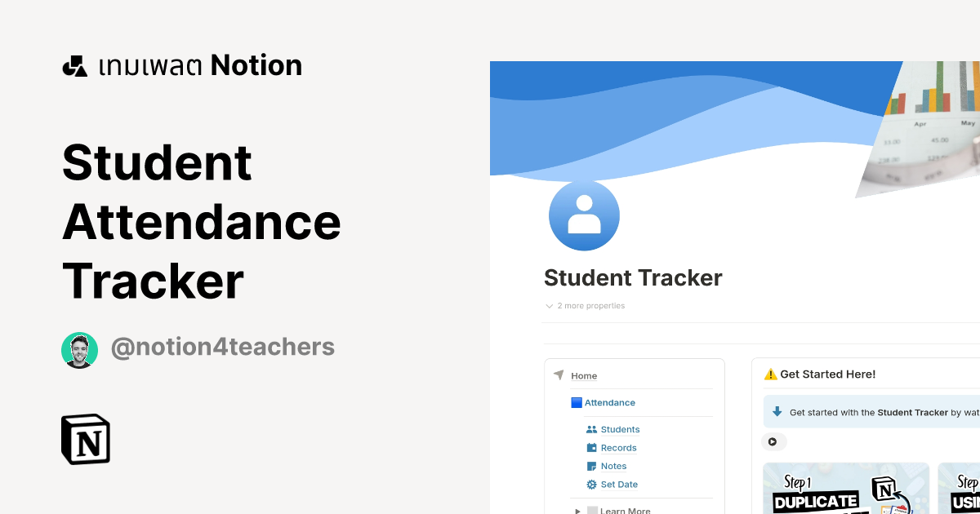Open the Home breadcrumb link
The width and height of the screenshot is (980, 514).
tap(584, 375)
